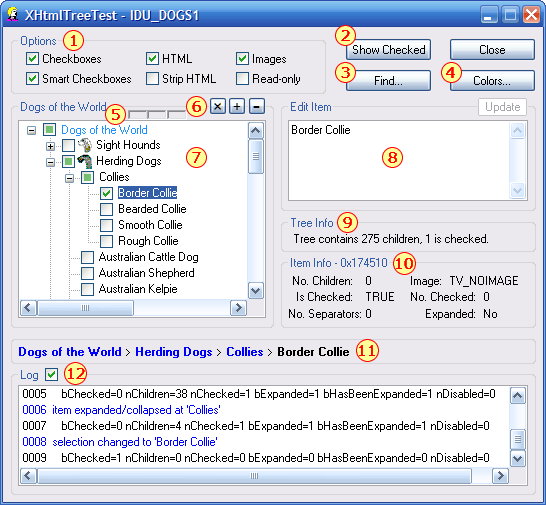546x505 pixels.
Task: Check the Bearded Collie checkbox
Action: click(x=106, y=209)
